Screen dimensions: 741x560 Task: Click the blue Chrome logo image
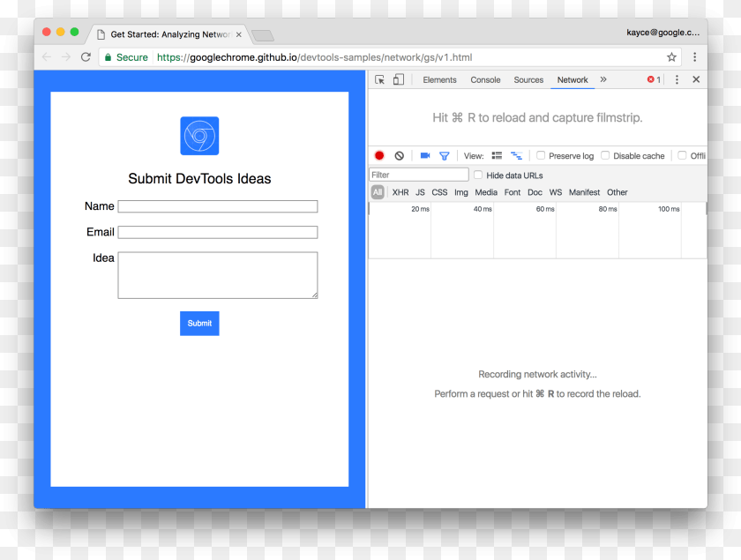point(199,136)
